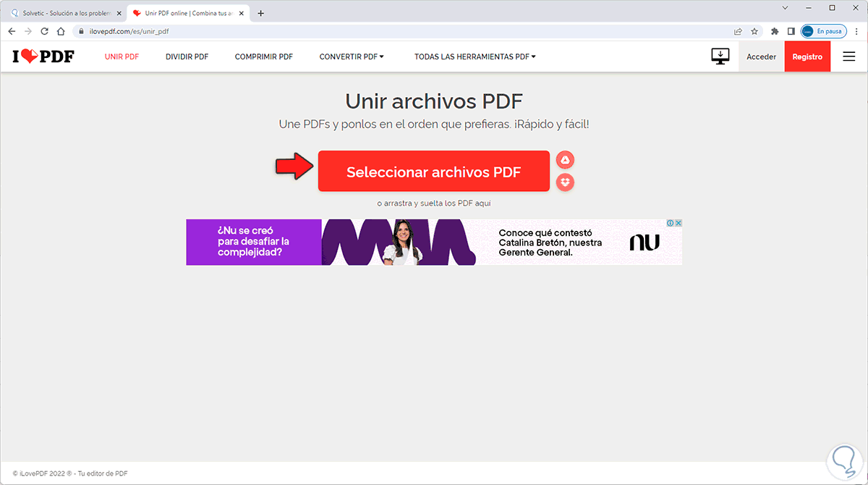
Task: Open the Registro signup button
Action: coord(807,56)
